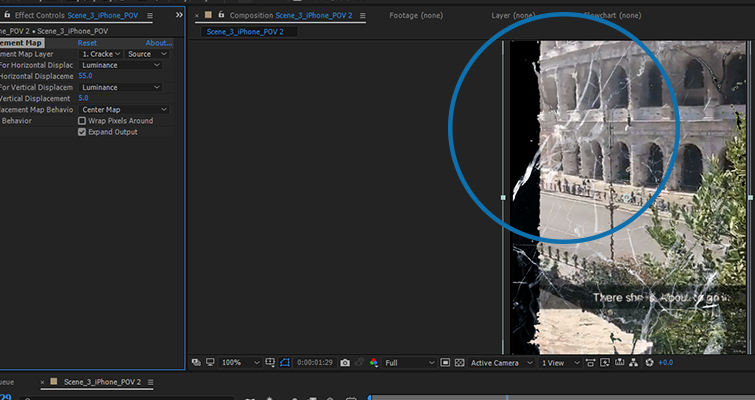Close the Scene_3_iPhone_POV 2 timeline tab
Viewport: 755px width, 400px height.
[42, 382]
